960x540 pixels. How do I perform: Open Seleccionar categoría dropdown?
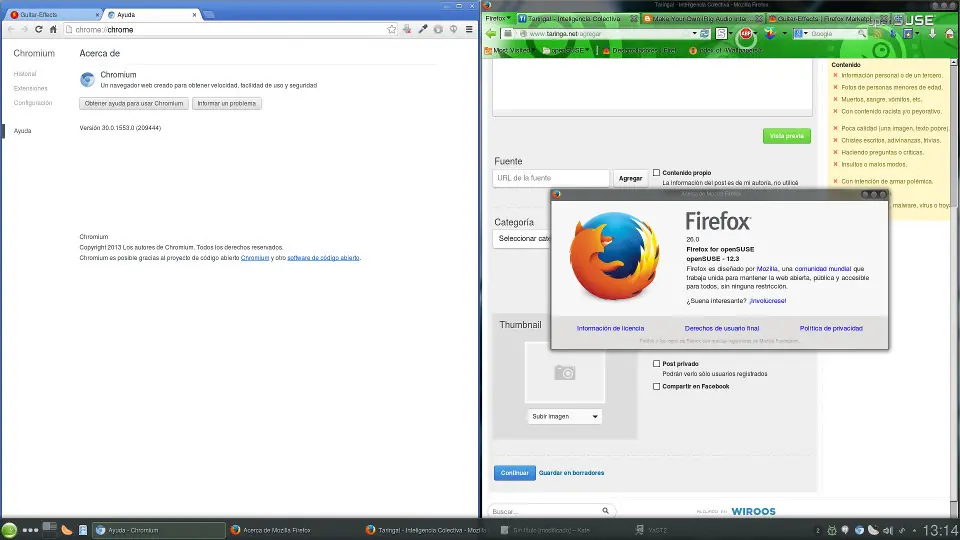[522, 238]
